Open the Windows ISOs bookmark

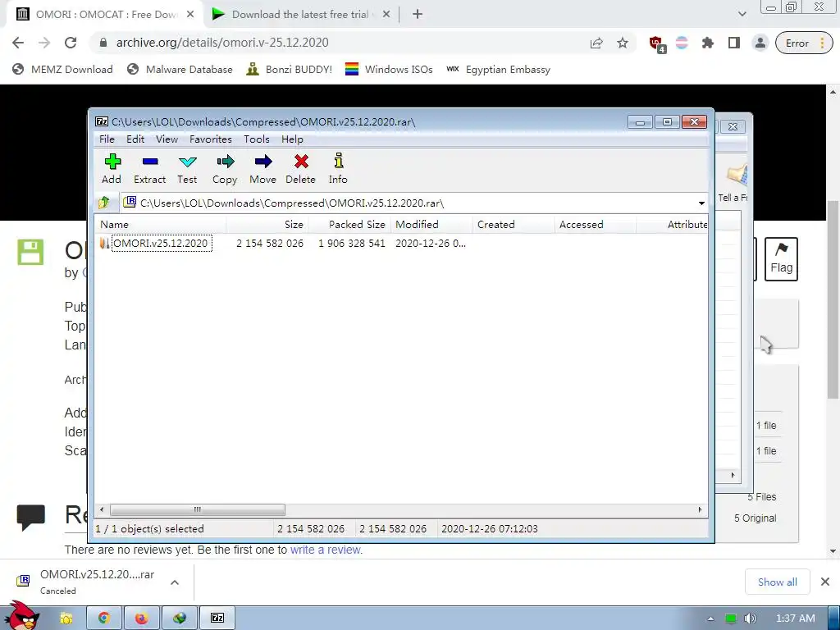coord(389,69)
